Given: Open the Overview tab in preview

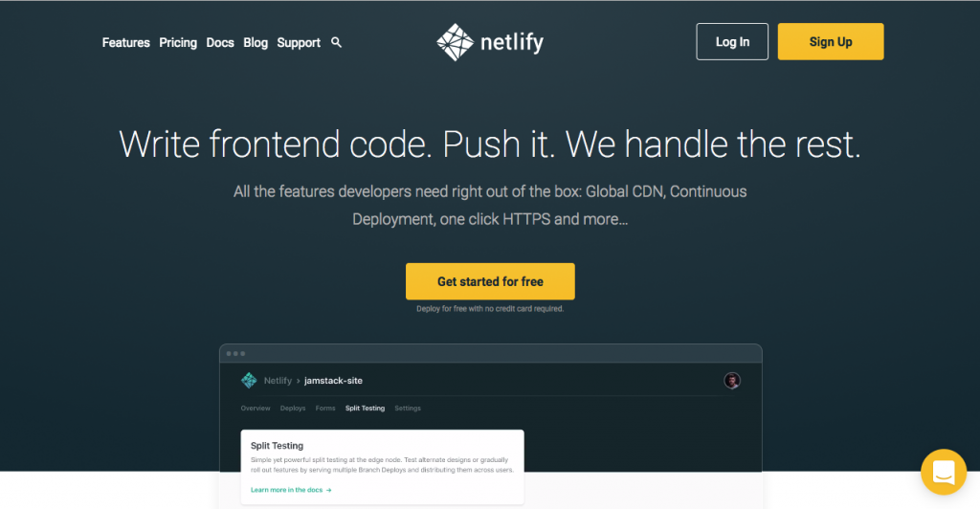Looking at the screenshot, I should tap(255, 409).
